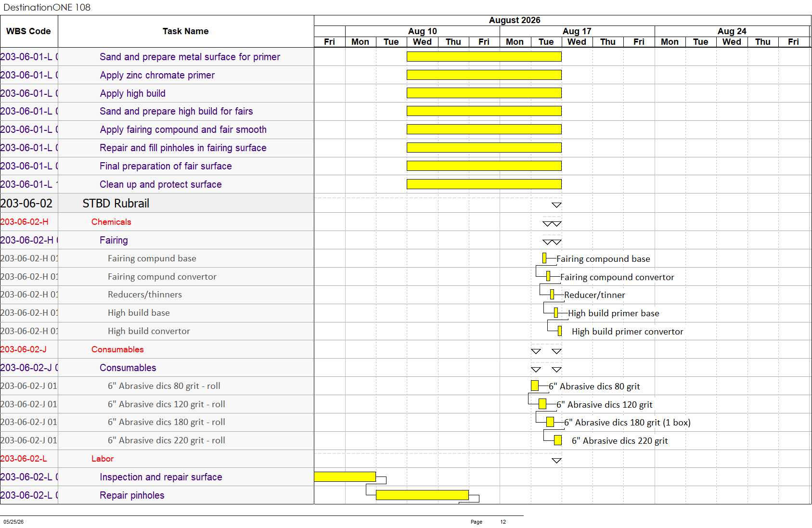Click yellow bar beside "6" Abrasive dics 80 grit" label
Viewport: 812px width, 528px height.
point(535,386)
